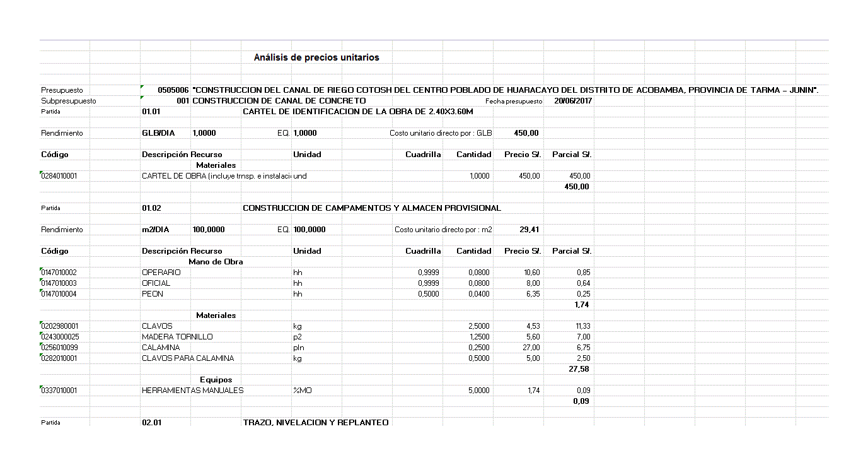Click code cell 0256010099

coord(59,348)
